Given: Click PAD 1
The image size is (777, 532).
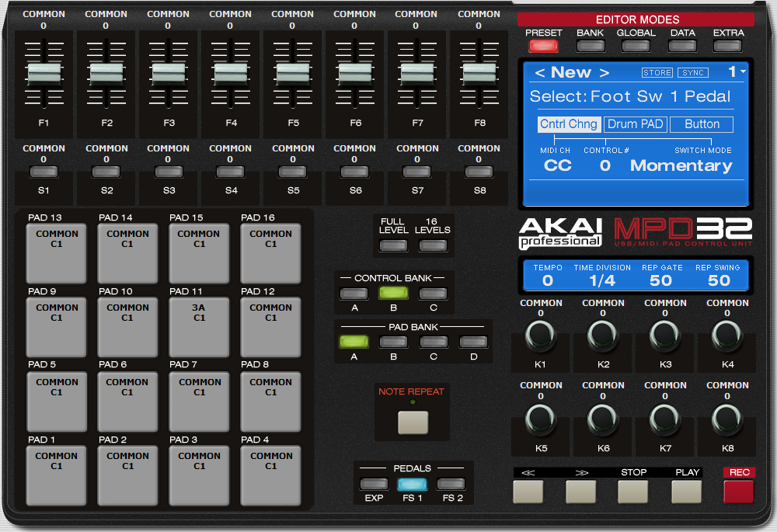Looking at the screenshot, I should 57,475.
